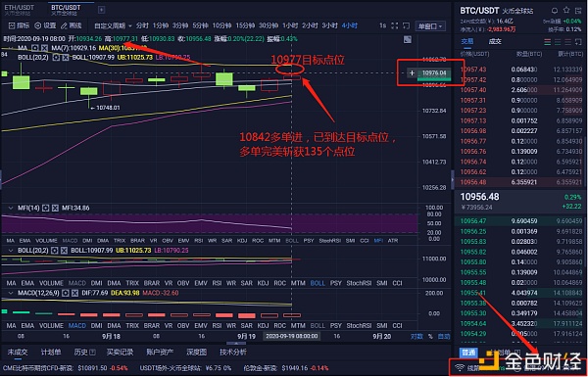Collapse the bottom panel via center handle
588x377 pixels.
pyautogui.click(x=236, y=343)
